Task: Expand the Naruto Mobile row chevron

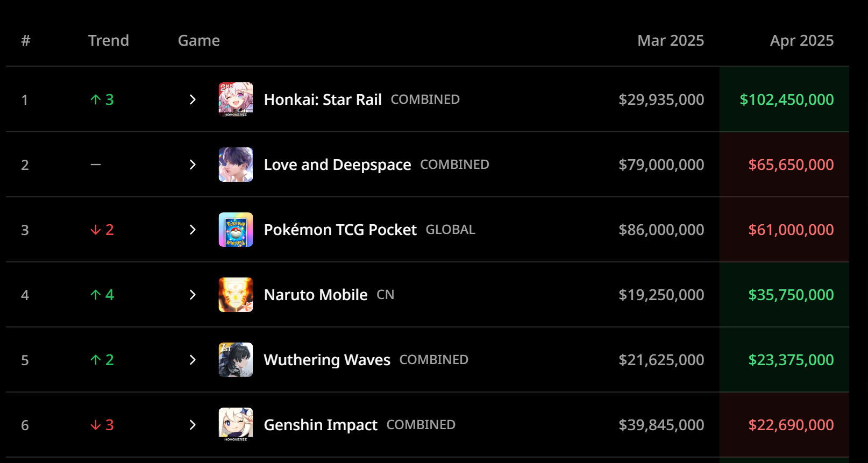Action: (x=193, y=295)
